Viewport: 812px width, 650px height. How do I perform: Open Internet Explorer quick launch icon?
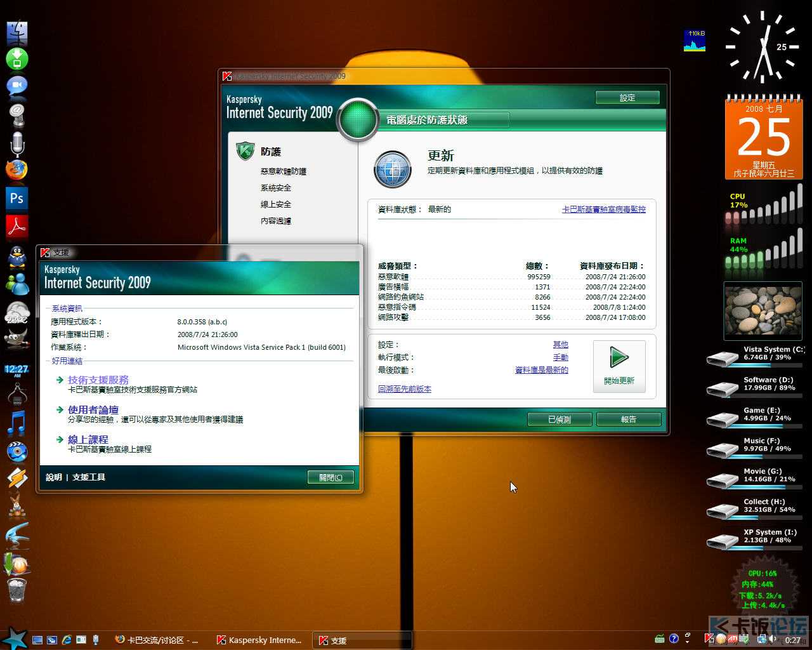(x=67, y=640)
